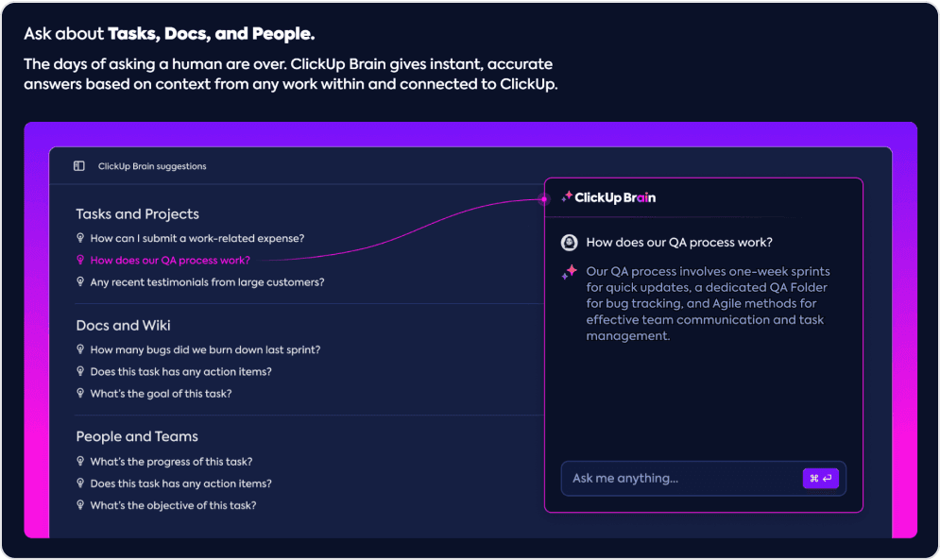Select 'How does our QA process work?' suggestion

click(170, 261)
